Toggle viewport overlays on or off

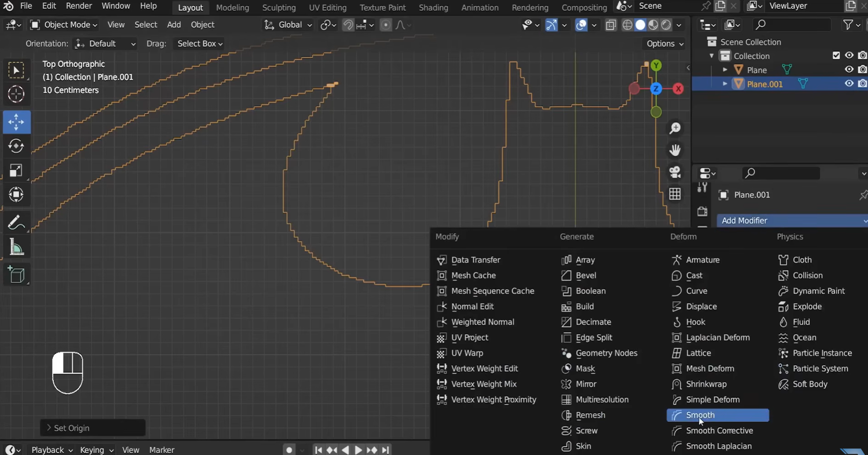point(581,25)
